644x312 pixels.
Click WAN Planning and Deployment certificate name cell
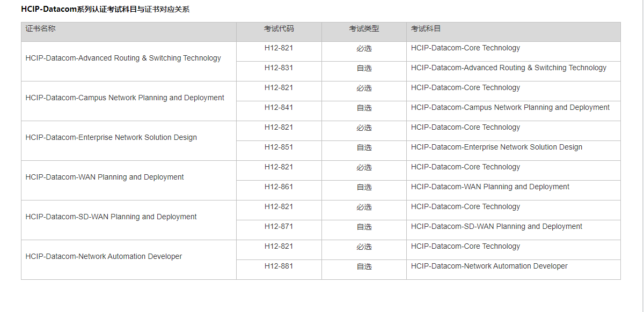tap(105, 177)
